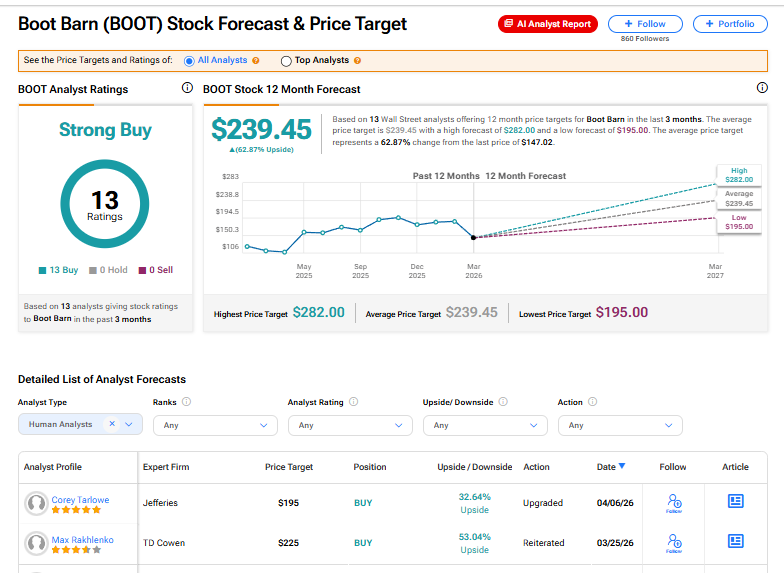Open the Analyst Rating dropdown
The width and height of the screenshot is (784, 573).
tap(349, 425)
